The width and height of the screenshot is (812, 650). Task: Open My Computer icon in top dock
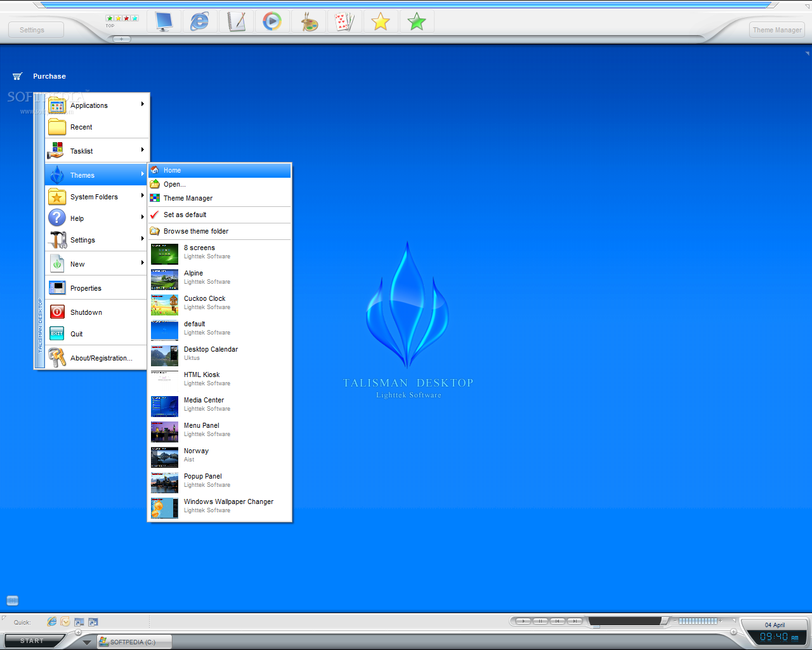pyautogui.click(x=164, y=22)
